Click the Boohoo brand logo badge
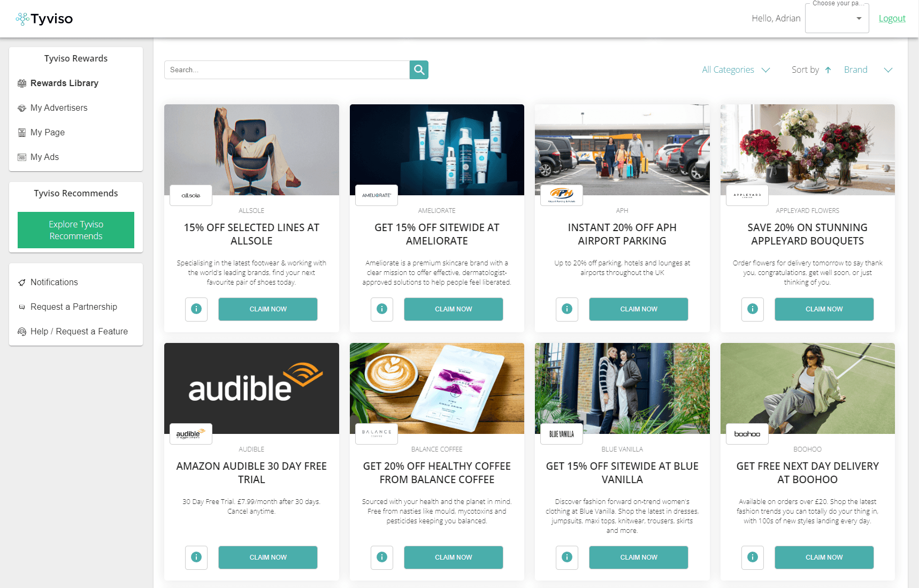The height and width of the screenshot is (588, 919). tap(747, 434)
